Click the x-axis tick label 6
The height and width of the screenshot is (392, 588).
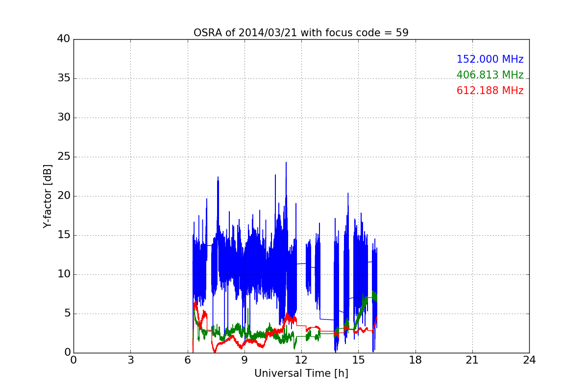(187, 360)
